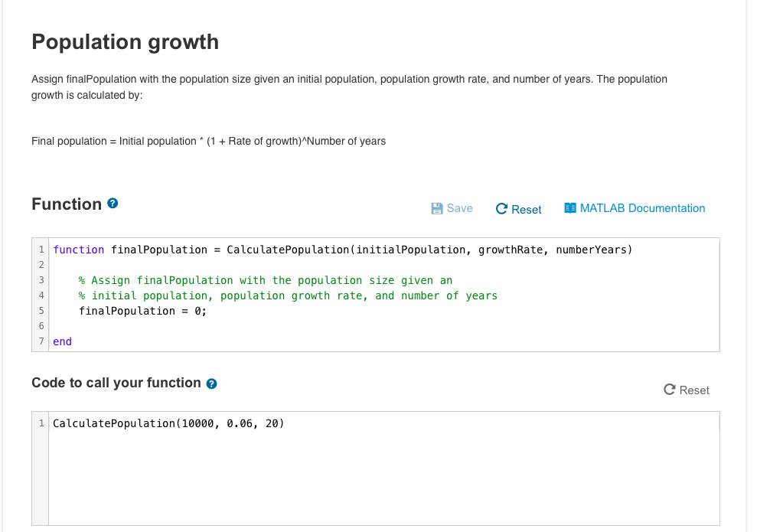Place cursor on empty line 2 of function editor

306,265
